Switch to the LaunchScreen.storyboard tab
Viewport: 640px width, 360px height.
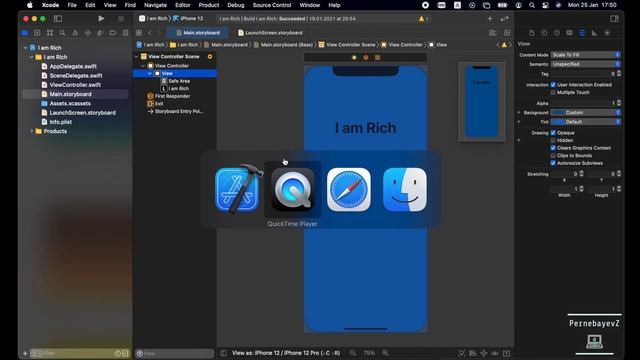(x=270, y=33)
